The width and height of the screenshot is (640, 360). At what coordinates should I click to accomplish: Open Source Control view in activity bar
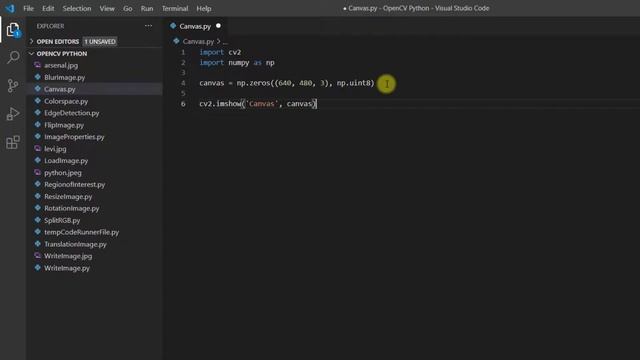(13, 86)
